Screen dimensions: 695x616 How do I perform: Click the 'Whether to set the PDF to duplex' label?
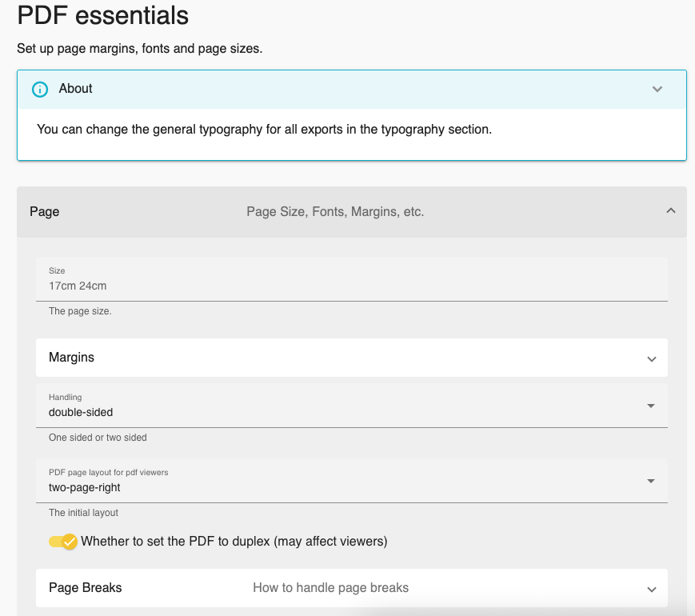[234, 542]
